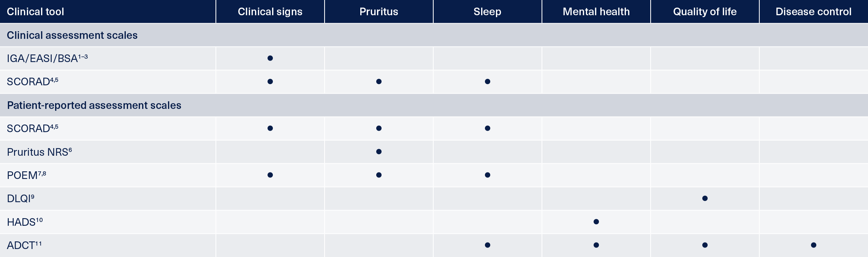Image resolution: width=868 pixels, height=257 pixels.
Task: Select the Quality of life dot for DLQI
Action: 705,198
